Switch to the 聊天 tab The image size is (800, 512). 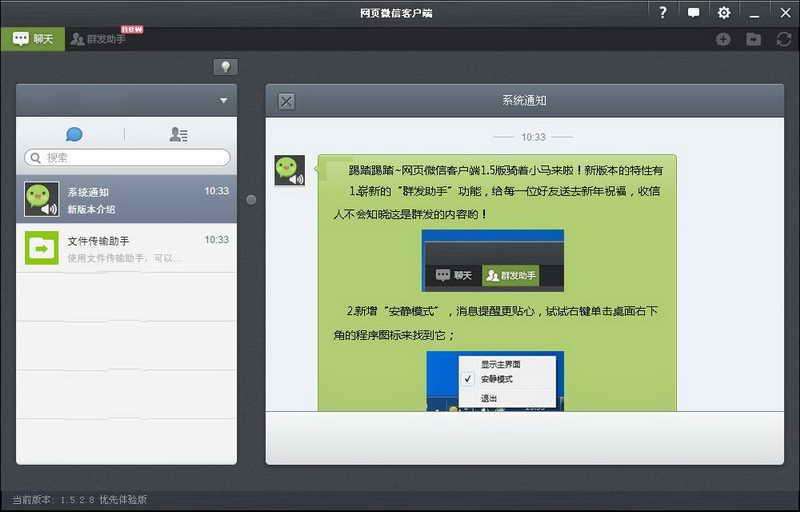click(x=33, y=39)
